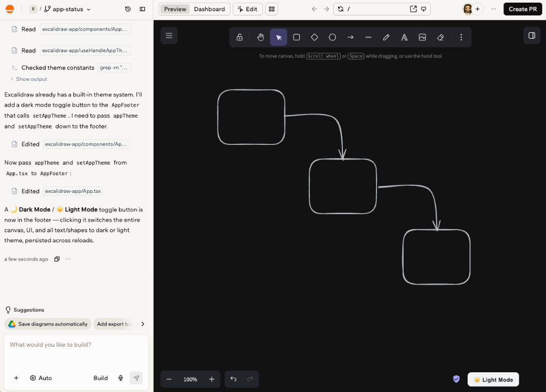The image size is (546, 392).
Task: Click the shield encryption icon
Action: [x=456, y=379]
